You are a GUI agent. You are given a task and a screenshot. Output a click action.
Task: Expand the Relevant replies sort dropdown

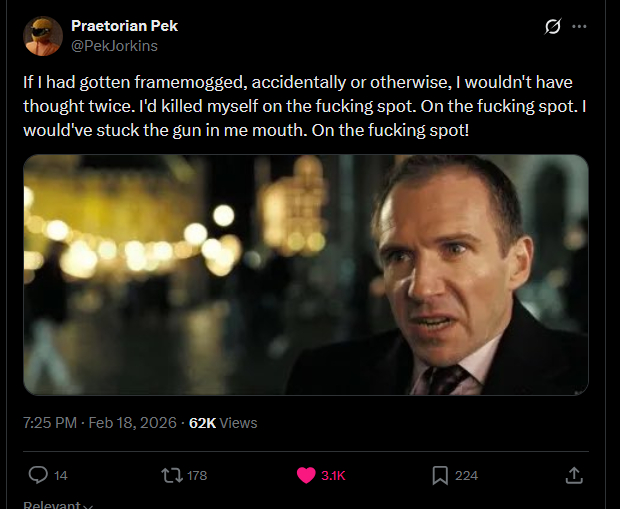pos(59,504)
